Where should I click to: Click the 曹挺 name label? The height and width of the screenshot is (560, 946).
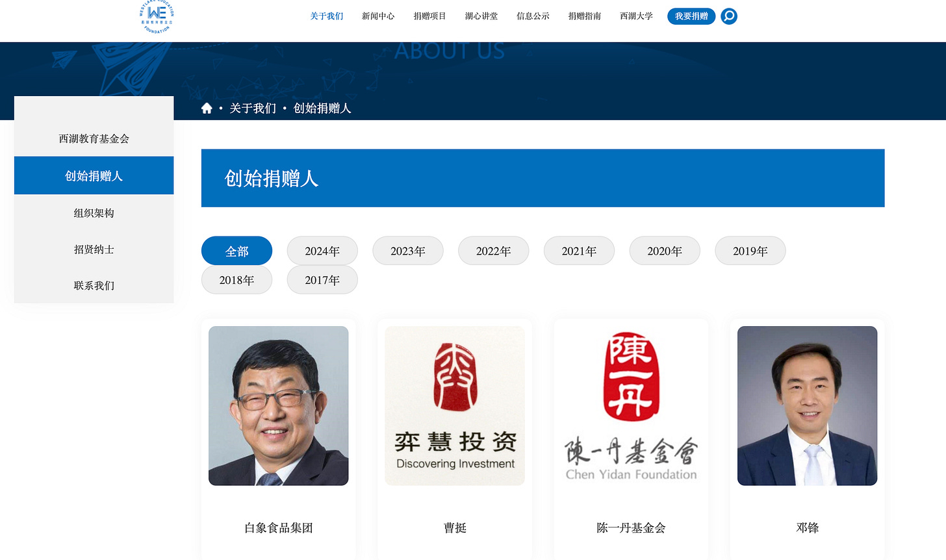pos(455,528)
